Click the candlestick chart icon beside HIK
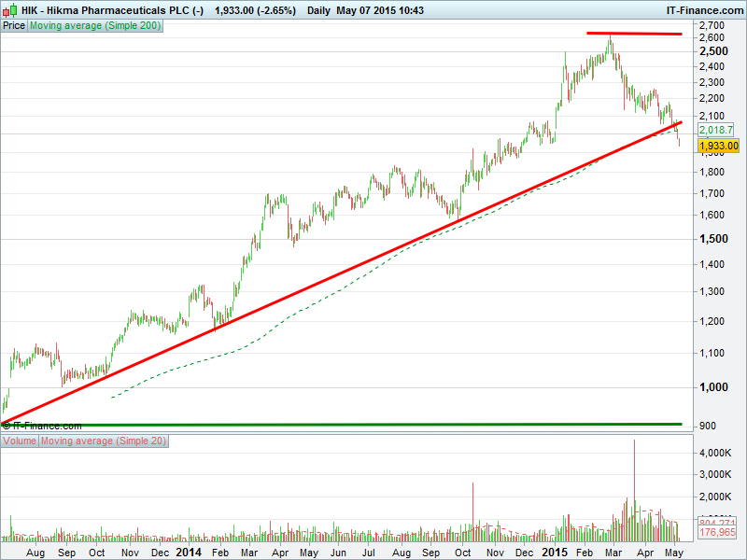This screenshot has width=747, height=560. click(x=10, y=10)
